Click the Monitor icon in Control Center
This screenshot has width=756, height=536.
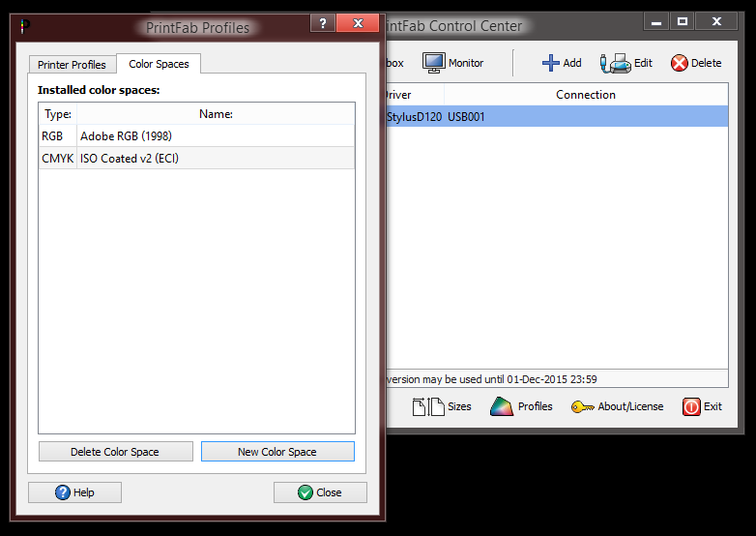coord(433,63)
